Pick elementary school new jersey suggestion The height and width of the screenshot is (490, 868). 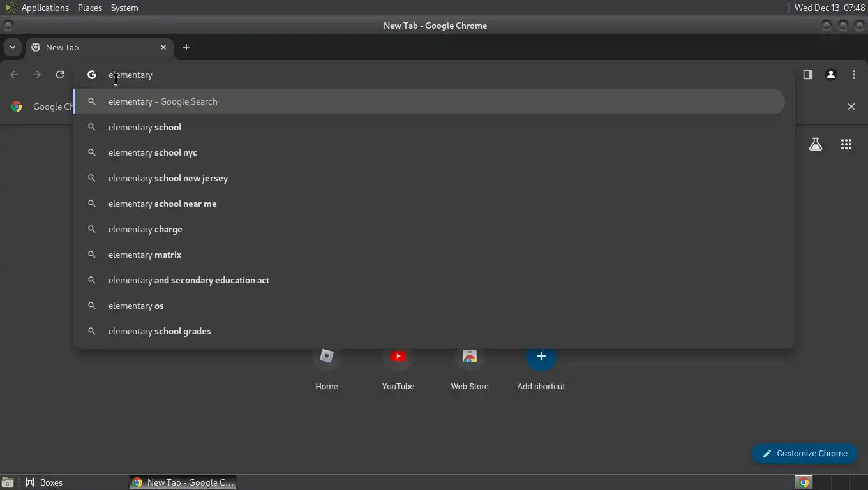pos(429,178)
